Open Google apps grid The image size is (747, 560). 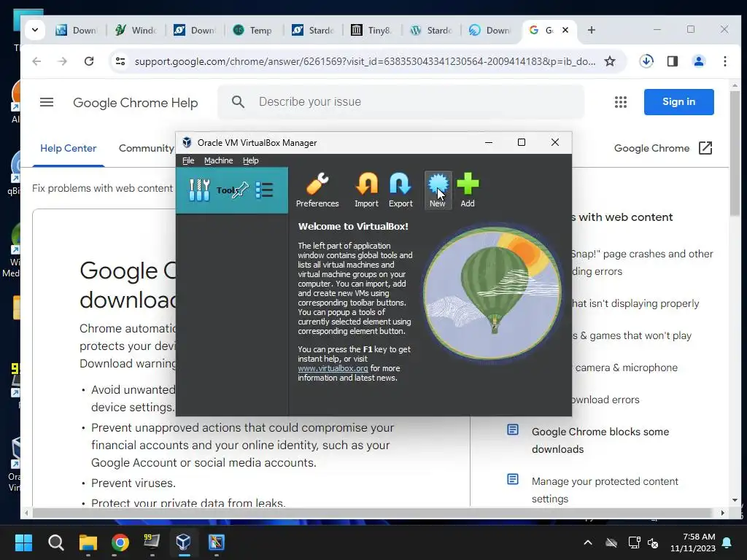pyautogui.click(x=620, y=102)
